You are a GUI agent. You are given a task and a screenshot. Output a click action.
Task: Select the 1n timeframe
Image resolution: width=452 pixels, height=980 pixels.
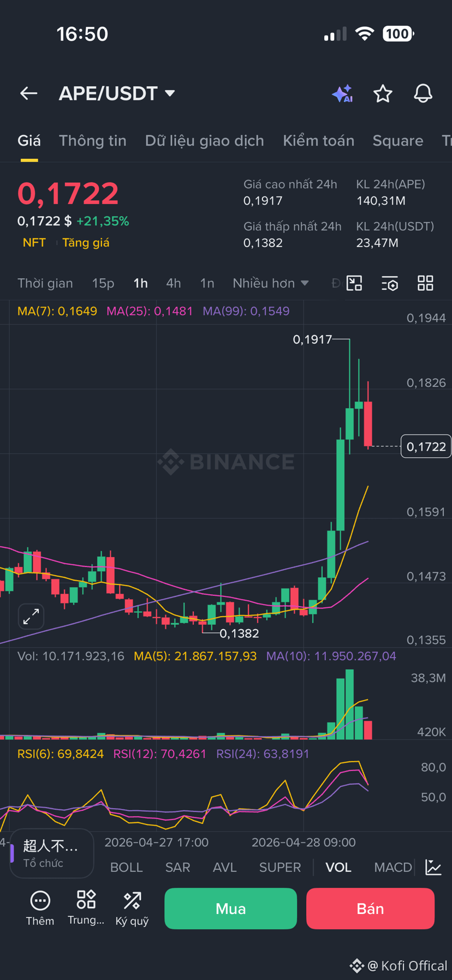tap(207, 283)
